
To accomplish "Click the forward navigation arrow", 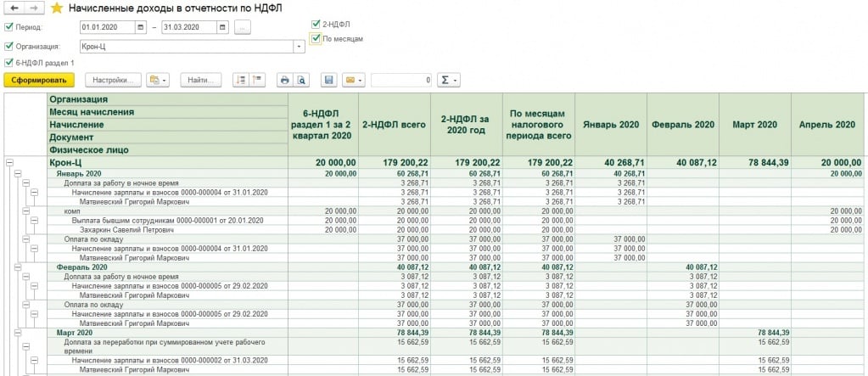I will [34, 8].
